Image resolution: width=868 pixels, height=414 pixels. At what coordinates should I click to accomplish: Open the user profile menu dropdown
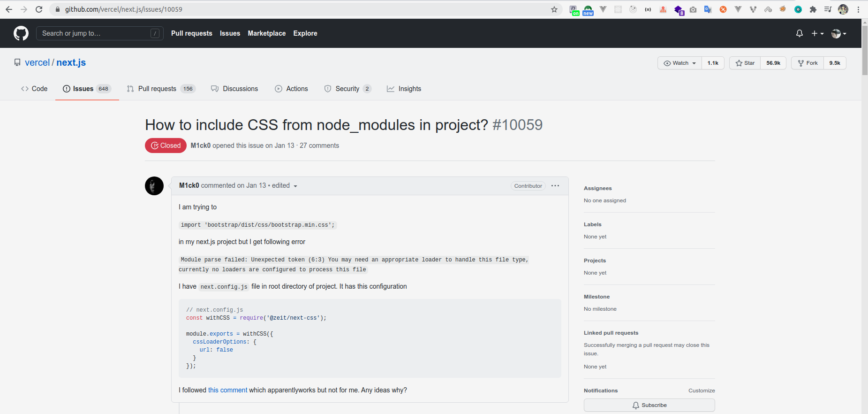pyautogui.click(x=838, y=33)
